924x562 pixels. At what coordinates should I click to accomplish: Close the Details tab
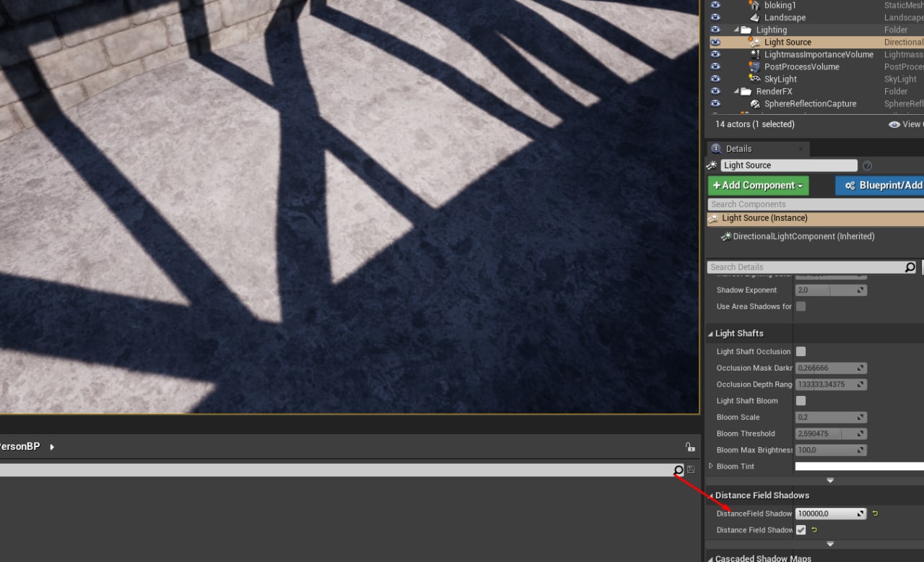[x=801, y=149]
